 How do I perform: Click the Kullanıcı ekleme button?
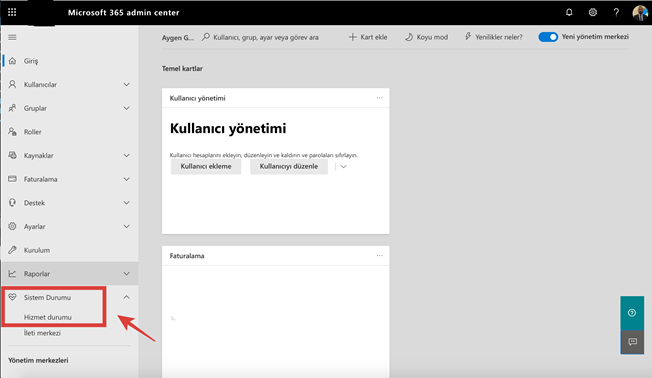tap(206, 166)
